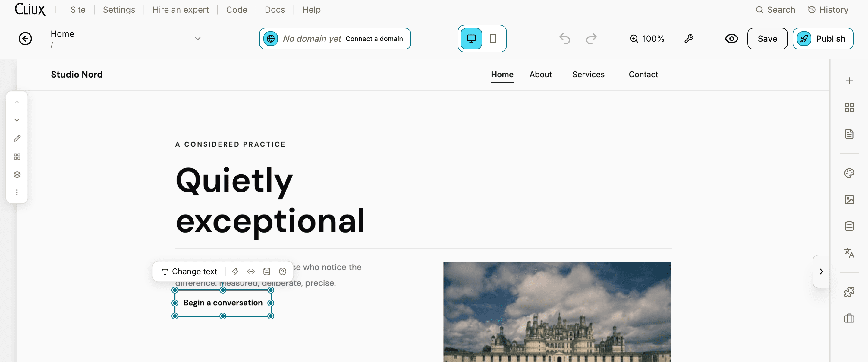Open the page selector dropdown chevron
The height and width of the screenshot is (362, 868).
click(x=198, y=38)
